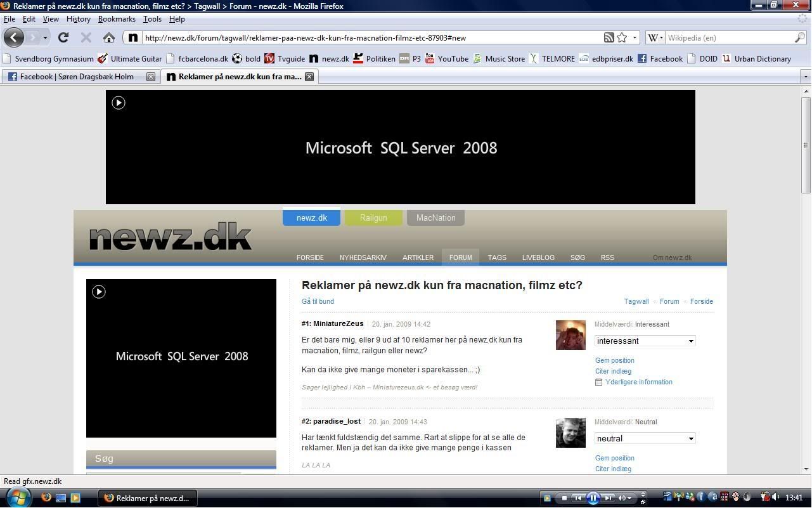The image size is (812, 508).
Task: Open the Svendborg Gymnasium bookmark
Action: point(48,58)
